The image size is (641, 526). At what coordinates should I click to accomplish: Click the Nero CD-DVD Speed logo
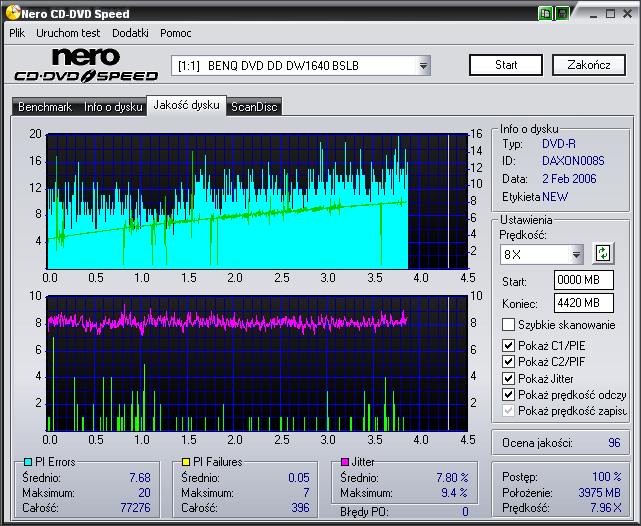click(x=86, y=65)
